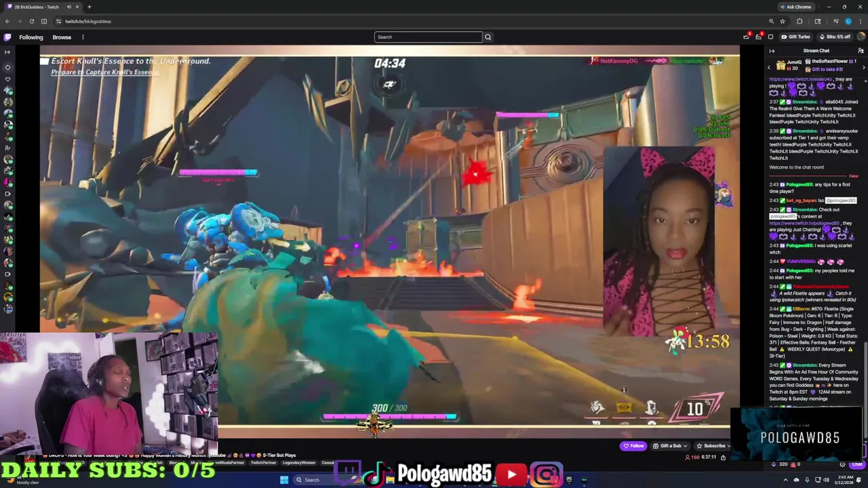Image resolution: width=868 pixels, height=488 pixels.
Task: Toggle Chrome split view icon
Action: 44,21
